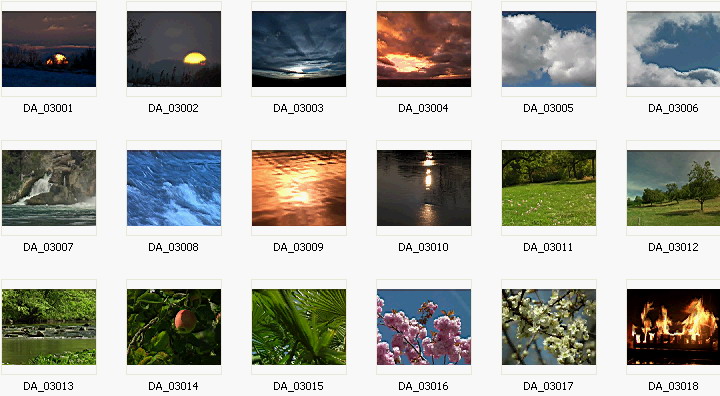Select the DA_03005 white cumulus cloud image
The image size is (720, 396).
coord(549,49)
